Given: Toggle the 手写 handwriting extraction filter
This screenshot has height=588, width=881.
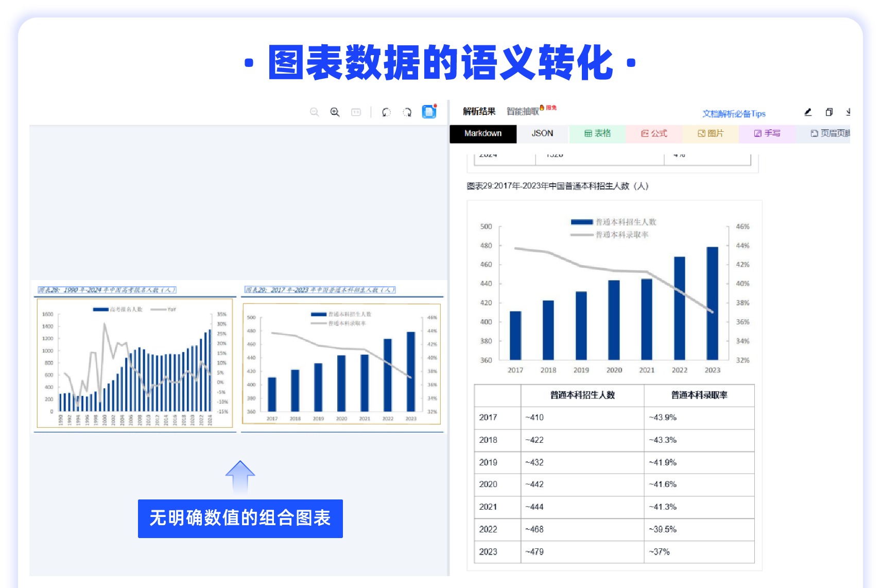Looking at the screenshot, I should click(x=767, y=133).
